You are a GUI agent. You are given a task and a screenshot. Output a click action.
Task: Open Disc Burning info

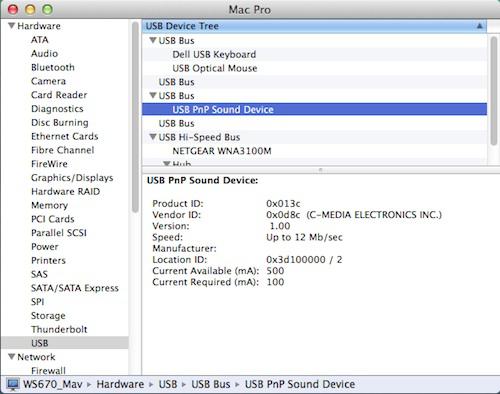pos(60,122)
